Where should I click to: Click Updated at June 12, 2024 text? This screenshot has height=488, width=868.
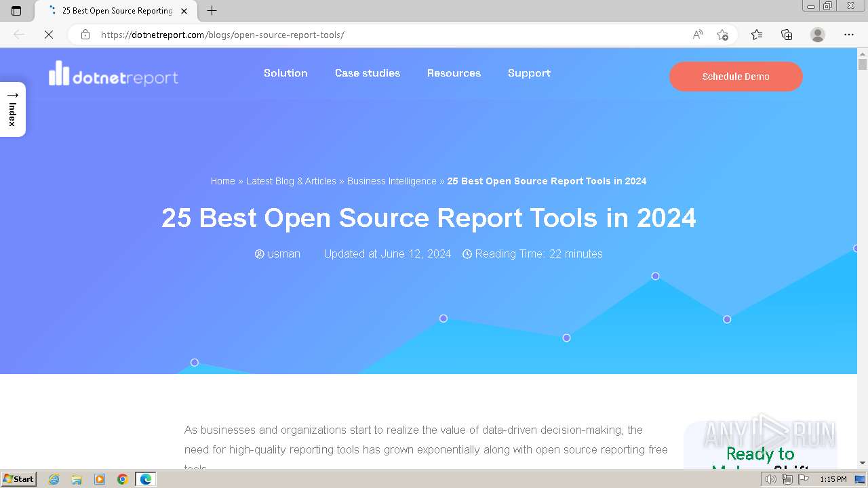387,253
